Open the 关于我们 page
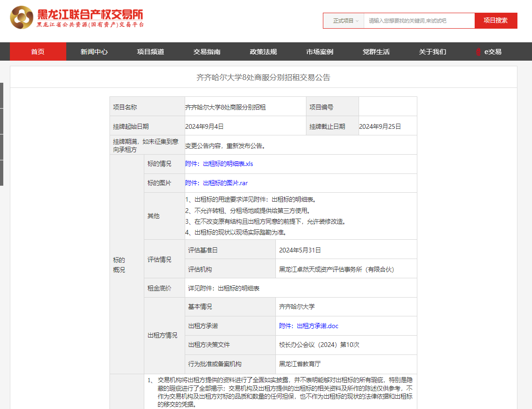This screenshot has height=409, width=532. click(x=432, y=52)
